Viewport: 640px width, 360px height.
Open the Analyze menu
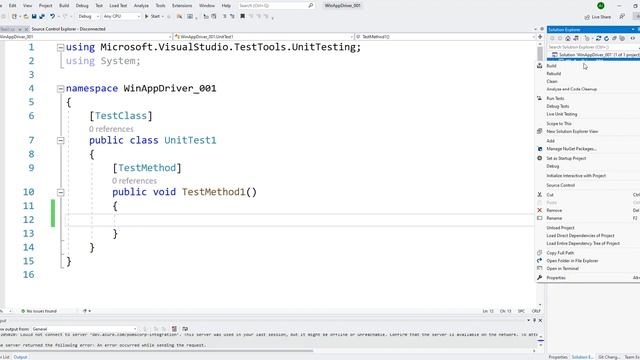[x=141, y=6]
